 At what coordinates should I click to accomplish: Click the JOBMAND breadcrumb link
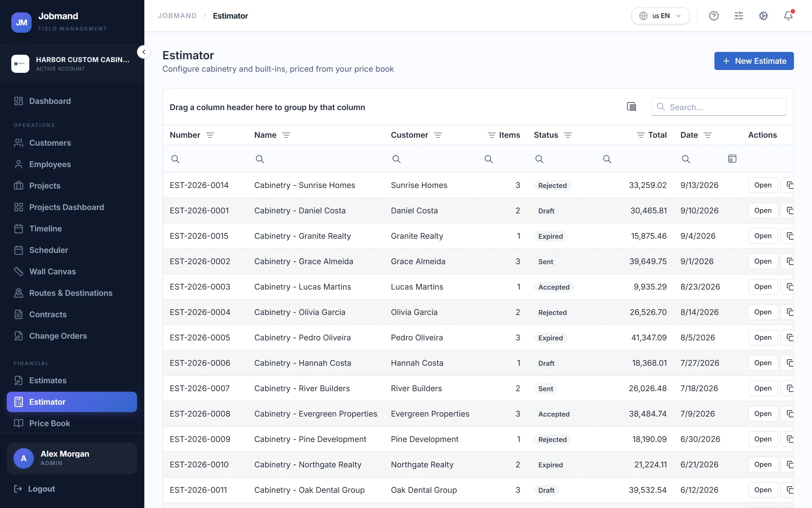(177, 16)
